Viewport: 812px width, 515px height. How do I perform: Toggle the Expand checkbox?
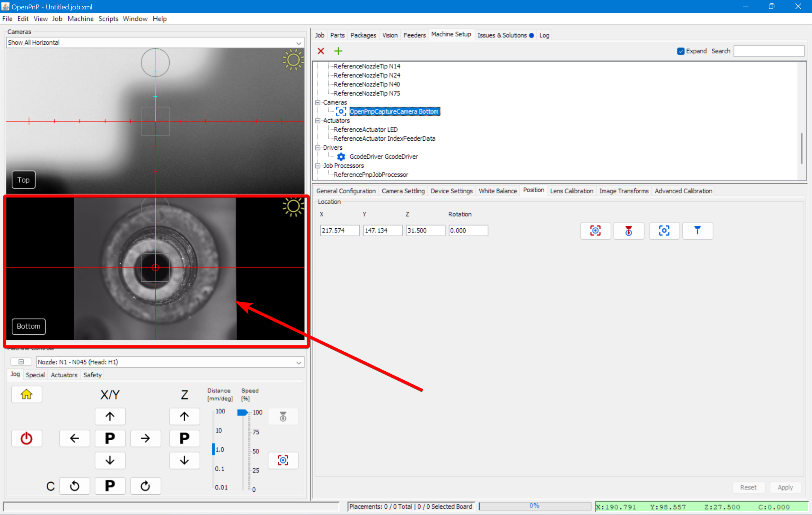click(680, 51)
